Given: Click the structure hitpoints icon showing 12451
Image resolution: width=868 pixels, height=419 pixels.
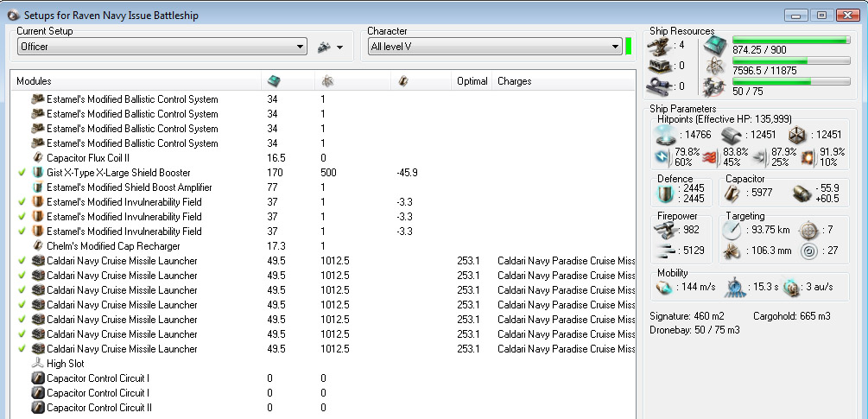Looking at the screenshot, I should click(x=796, y=135).
